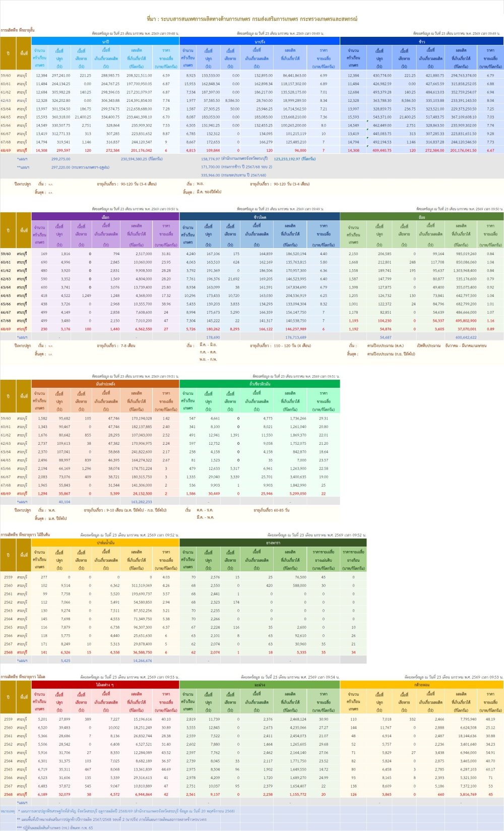This screenshot has height=831, width=504.
Task: Click the green อ้อย header
Action: click(422, 217)
